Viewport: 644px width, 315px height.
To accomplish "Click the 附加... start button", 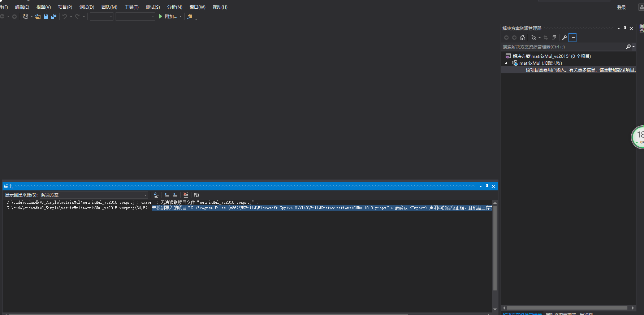I will coord(168,17).
